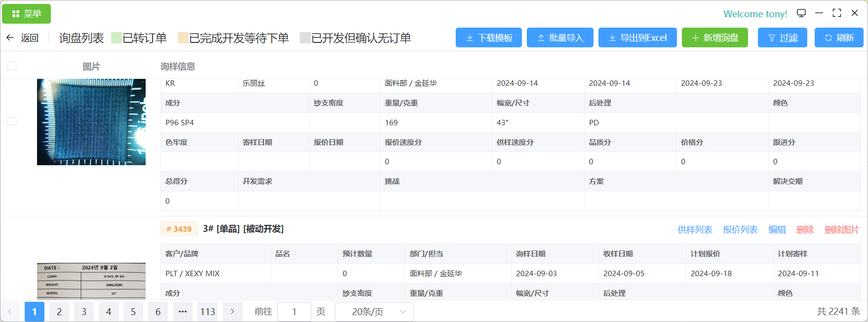The height and width of the screenshot is (322, 868).
Task: Export the list with 导出到Excel
Action: click(x=637, y=38)
